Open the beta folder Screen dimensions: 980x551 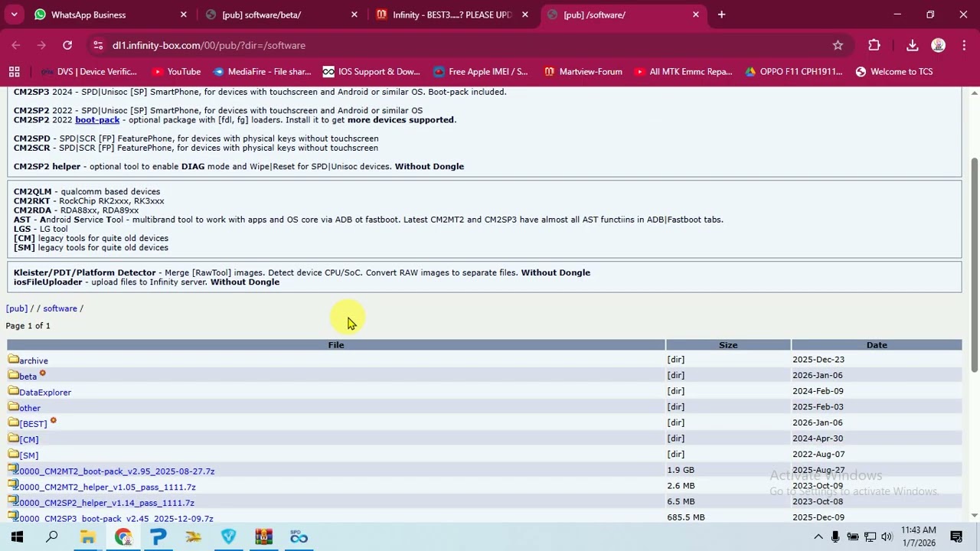(28, 377)
